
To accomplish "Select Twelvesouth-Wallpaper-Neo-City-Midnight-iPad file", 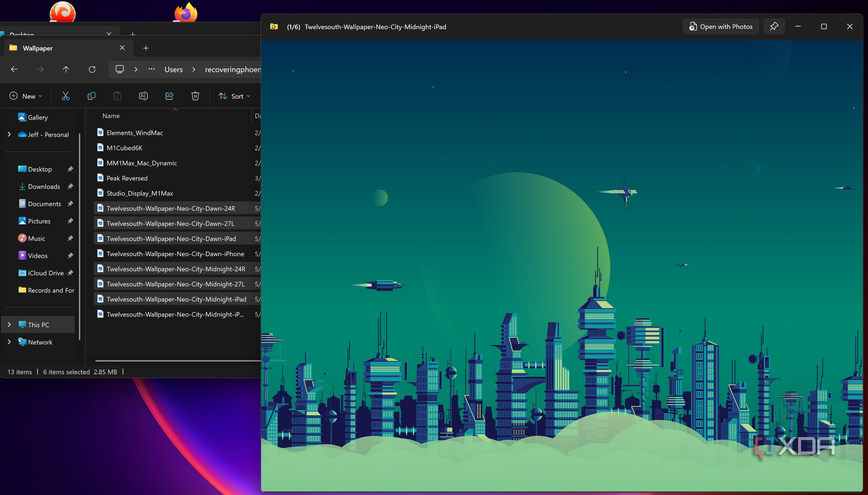I will click(177, 299).
